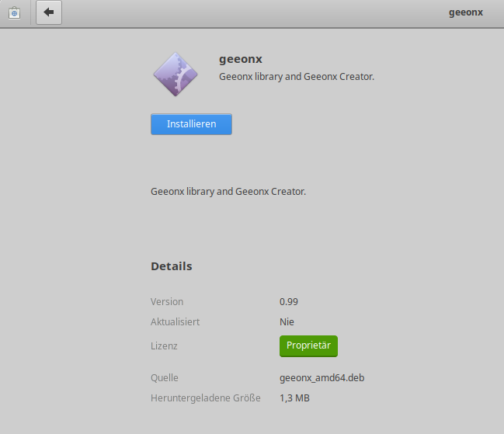Click the description paragraph below Installieren

228,191
